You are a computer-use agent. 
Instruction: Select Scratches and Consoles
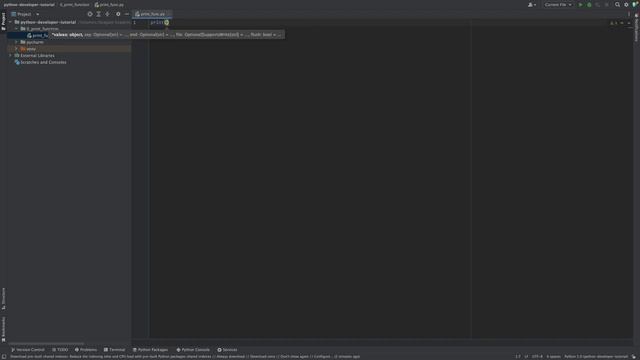pyautogui.click(x=40, y=62)
